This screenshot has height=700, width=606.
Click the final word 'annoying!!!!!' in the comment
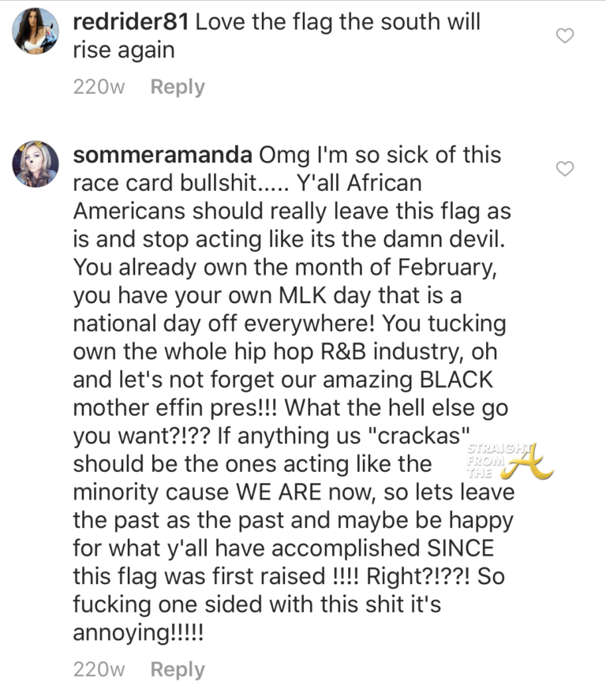[138, 632]
